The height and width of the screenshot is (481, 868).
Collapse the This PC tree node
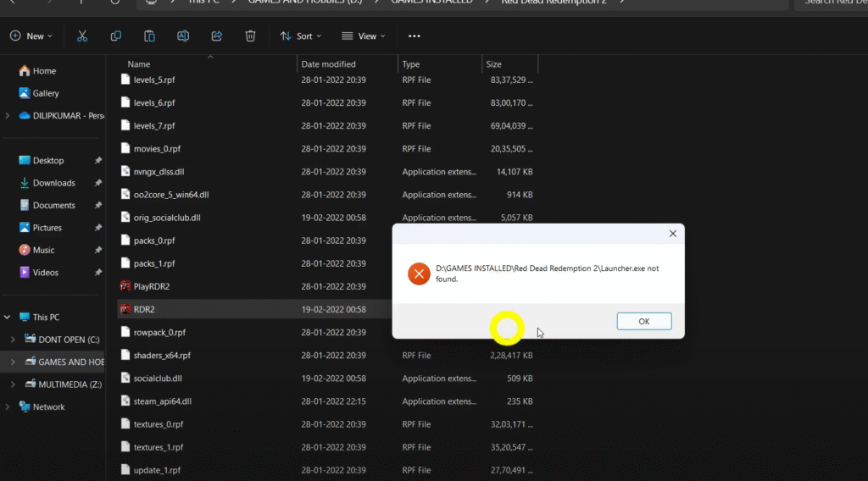(x=7, y=318)
